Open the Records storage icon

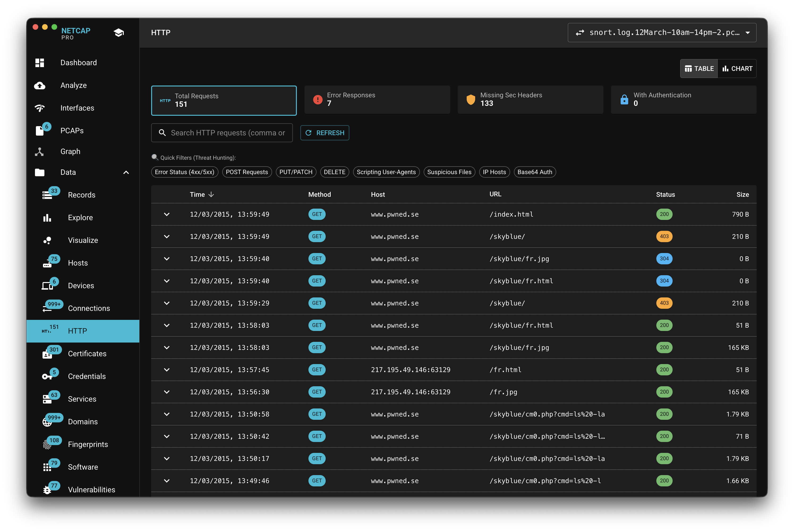[47, 195]
